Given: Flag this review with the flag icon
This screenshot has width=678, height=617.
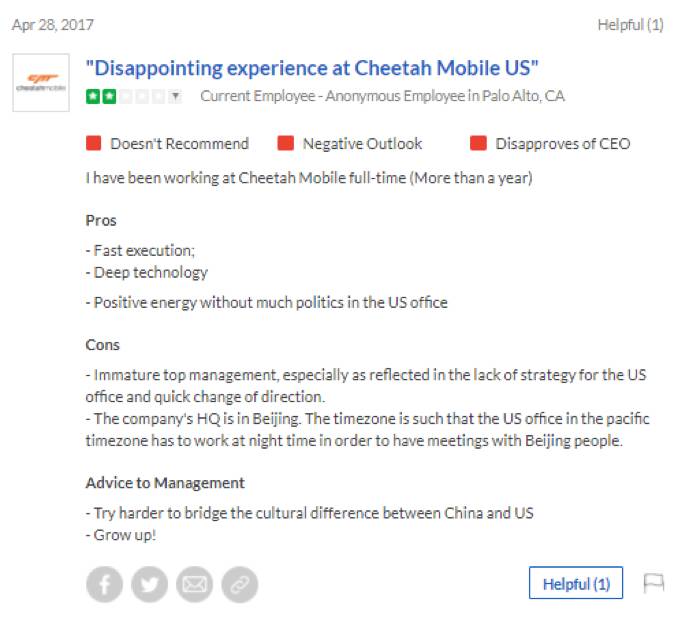Looking at the screenshot, I should point(654,583).
